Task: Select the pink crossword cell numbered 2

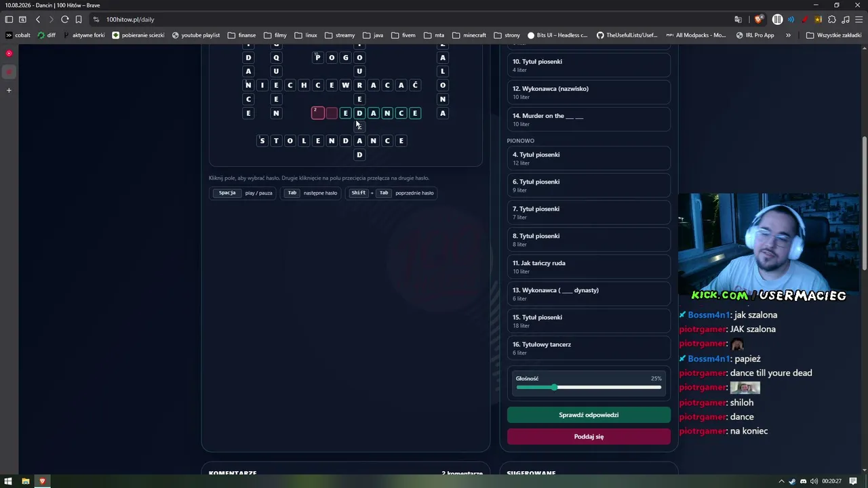Action: 318,113
